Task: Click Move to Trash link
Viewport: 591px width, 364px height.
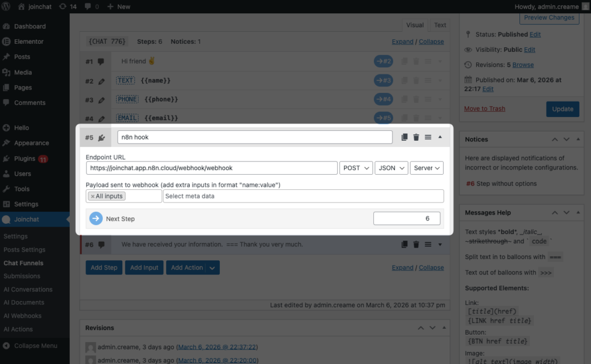Action: pyautogui.click(x=484, y=108)
